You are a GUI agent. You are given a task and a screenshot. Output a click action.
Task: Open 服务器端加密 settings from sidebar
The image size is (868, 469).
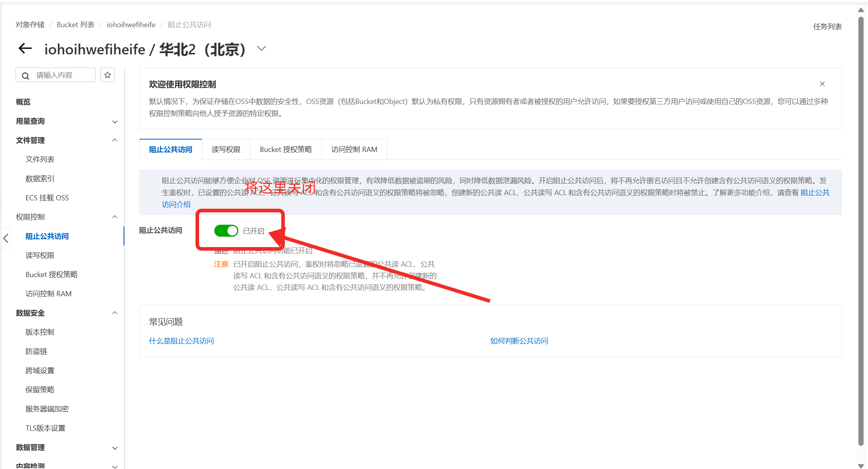(47, 409)
